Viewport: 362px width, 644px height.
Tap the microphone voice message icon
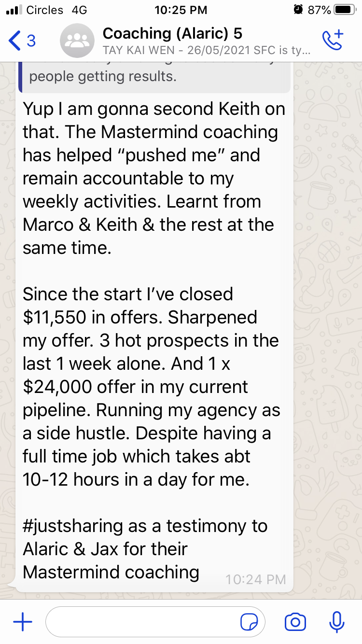(336, 622)
